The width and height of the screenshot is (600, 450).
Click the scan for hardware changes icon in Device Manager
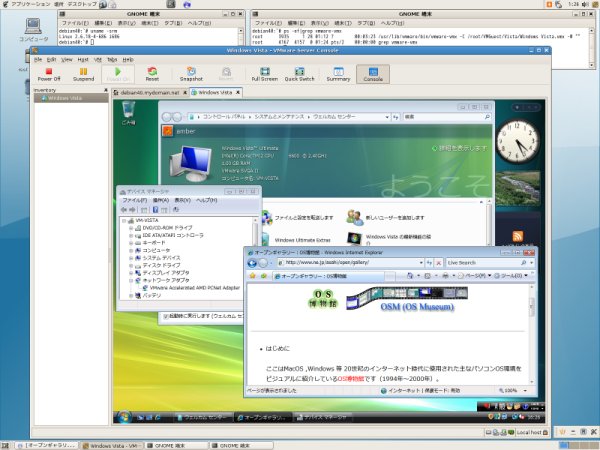[176, 210]
